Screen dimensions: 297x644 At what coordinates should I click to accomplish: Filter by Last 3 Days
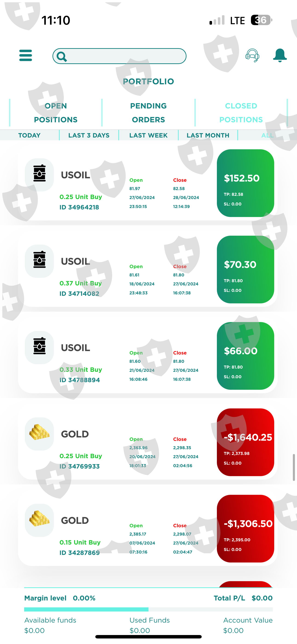click(89, 135)
